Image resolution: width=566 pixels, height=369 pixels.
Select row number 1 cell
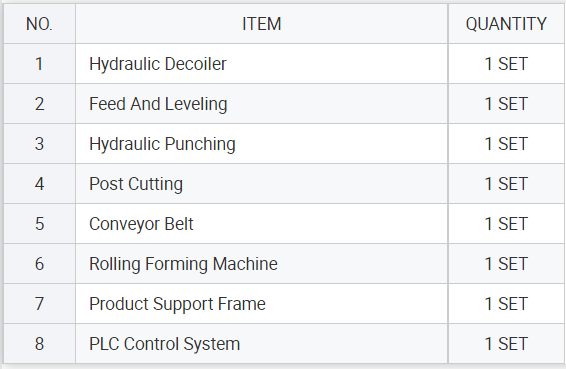[39, 64]
